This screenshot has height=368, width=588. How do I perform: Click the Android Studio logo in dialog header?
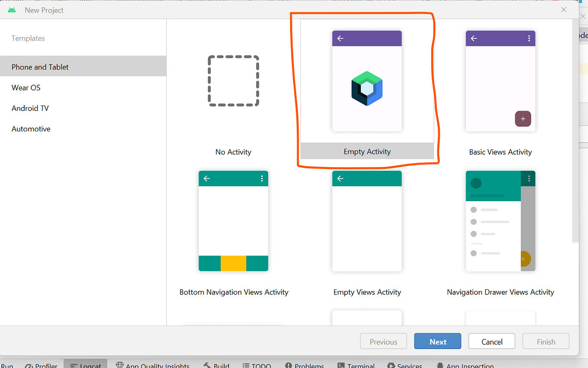coord(11,10)
